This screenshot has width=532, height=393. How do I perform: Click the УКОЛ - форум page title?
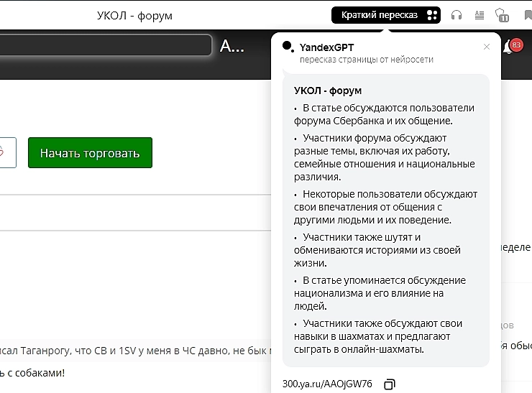pos(134,16)
